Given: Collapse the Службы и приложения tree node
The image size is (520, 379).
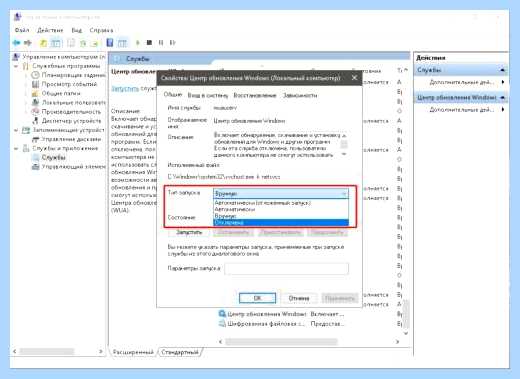Looking at the screenshot, I should click(16, 148).
